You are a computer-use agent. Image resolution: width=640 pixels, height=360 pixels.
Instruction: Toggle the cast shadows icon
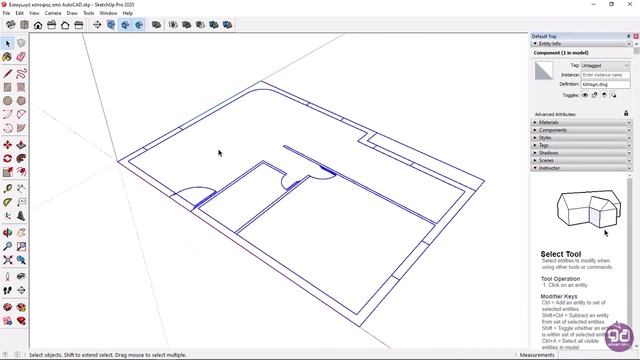tap(613, 95)
